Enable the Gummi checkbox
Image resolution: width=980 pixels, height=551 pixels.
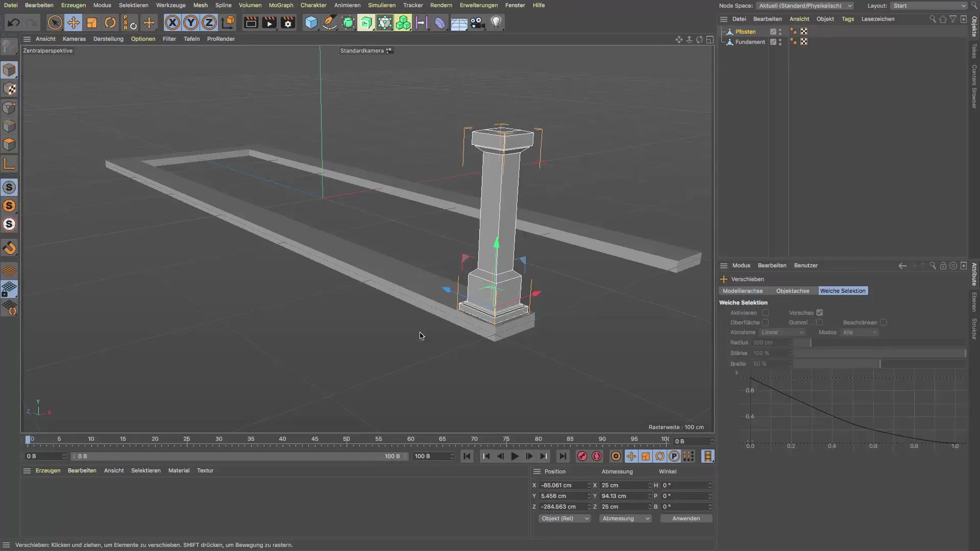(x=819, y=322)
